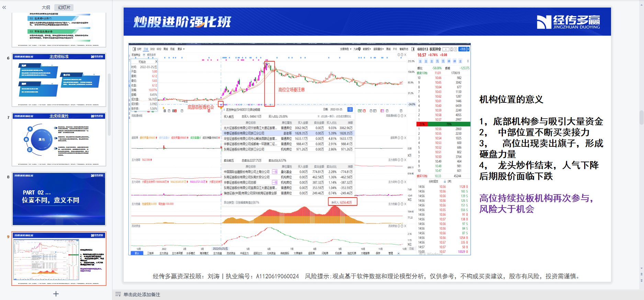Expand the chevron beside the level-2 icon row
644x300 pixels.
[468, 61]
